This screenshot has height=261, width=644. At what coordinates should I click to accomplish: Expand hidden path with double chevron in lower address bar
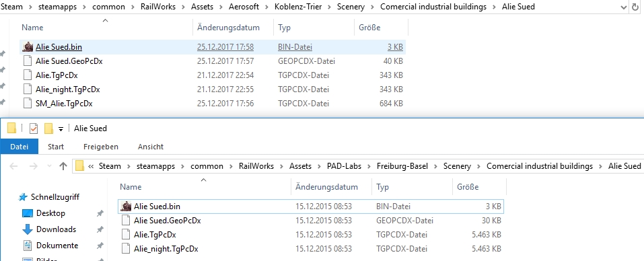click(91, 166)
